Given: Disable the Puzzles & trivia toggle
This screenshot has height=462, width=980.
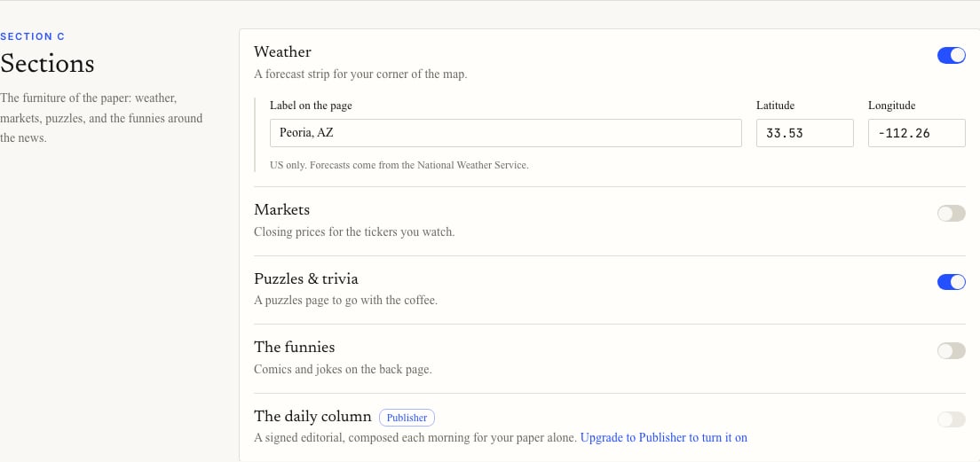Looking at the screenshot, I should click(x=951, y=282).
